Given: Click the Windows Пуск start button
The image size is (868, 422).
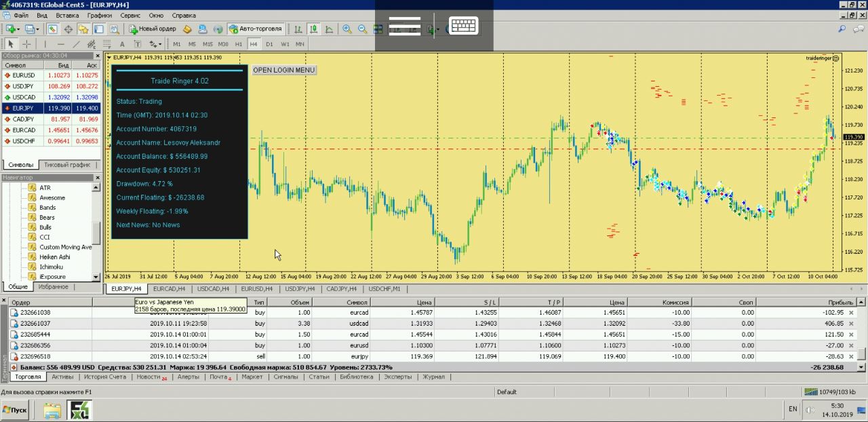Looking at the screenshot, I should pos(16,410).
